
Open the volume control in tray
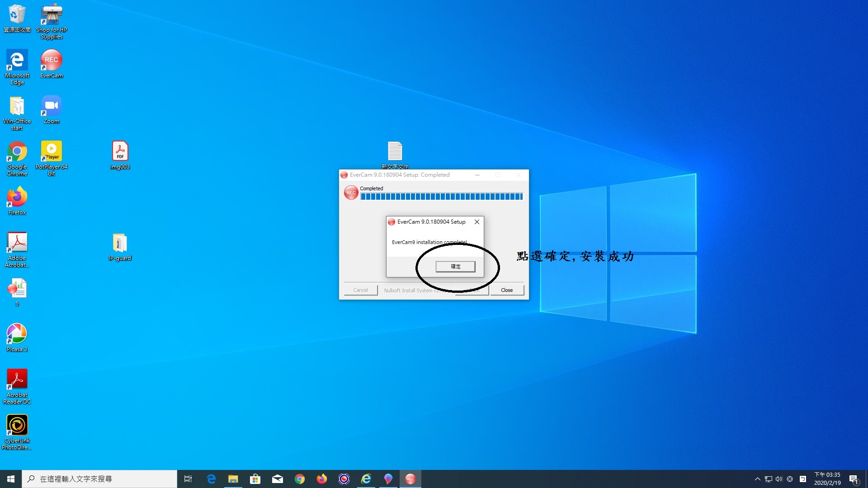779,479
